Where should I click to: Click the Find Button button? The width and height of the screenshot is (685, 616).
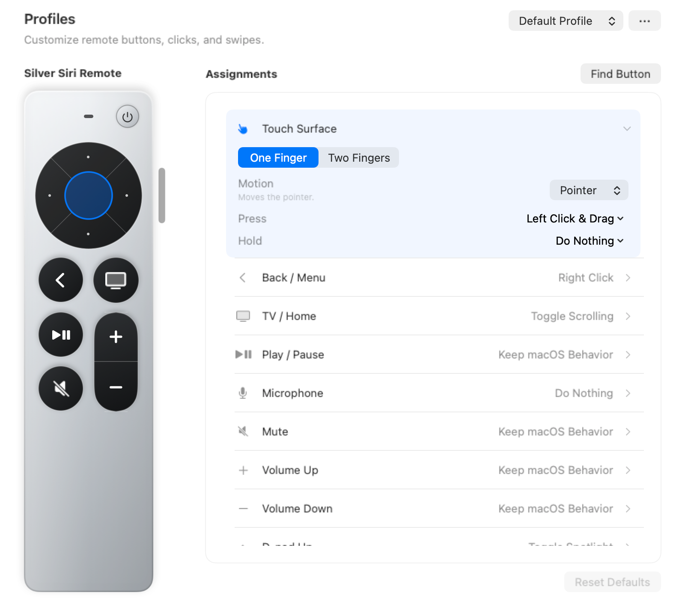620,74
